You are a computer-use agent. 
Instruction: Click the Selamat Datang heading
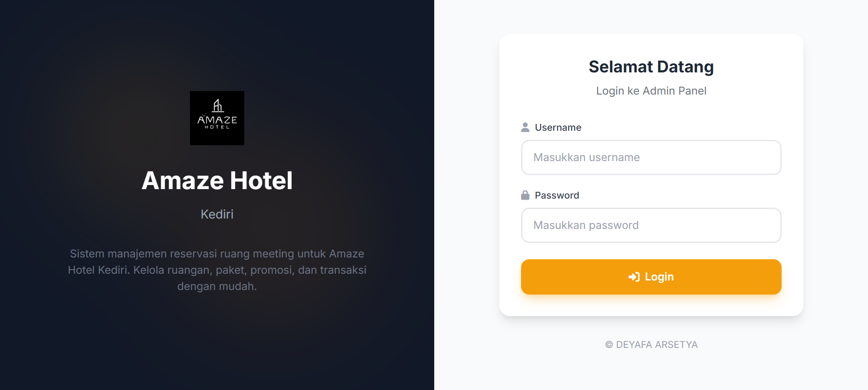(x=651, y=67)
